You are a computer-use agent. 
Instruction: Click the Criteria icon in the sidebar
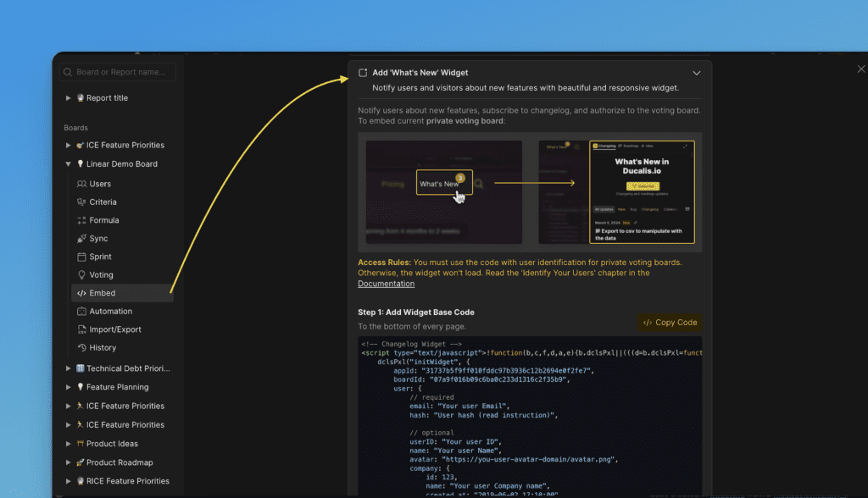[x=83, y=202]
